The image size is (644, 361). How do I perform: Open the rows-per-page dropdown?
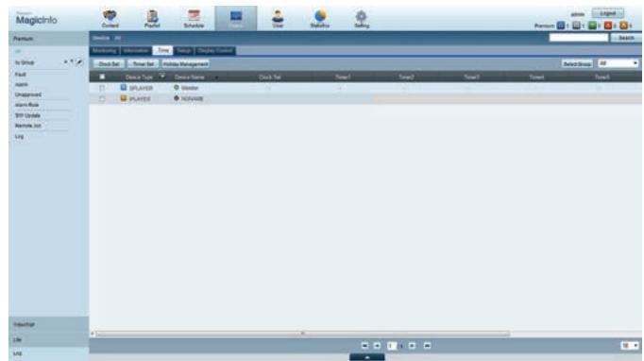pyautogui.click(x=630, y=346)
